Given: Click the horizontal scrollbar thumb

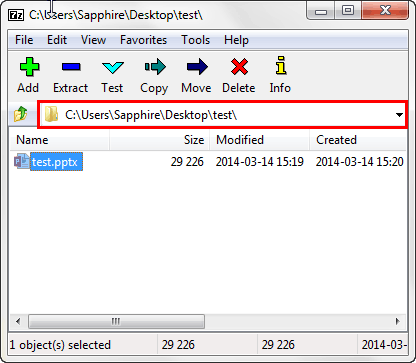Looking at the screenshot, I should pos(116,322).
